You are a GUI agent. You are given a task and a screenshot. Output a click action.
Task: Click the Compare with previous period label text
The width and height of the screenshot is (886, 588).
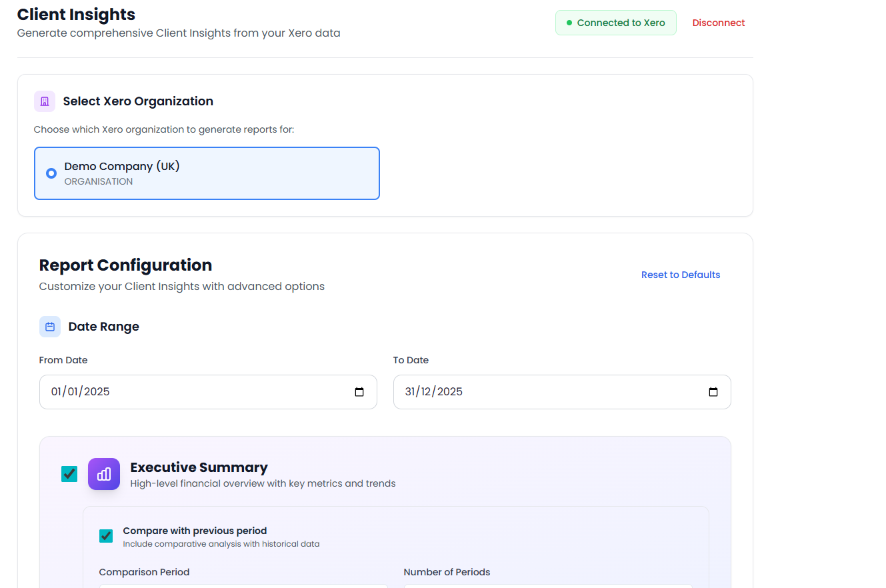click(195, 531)
